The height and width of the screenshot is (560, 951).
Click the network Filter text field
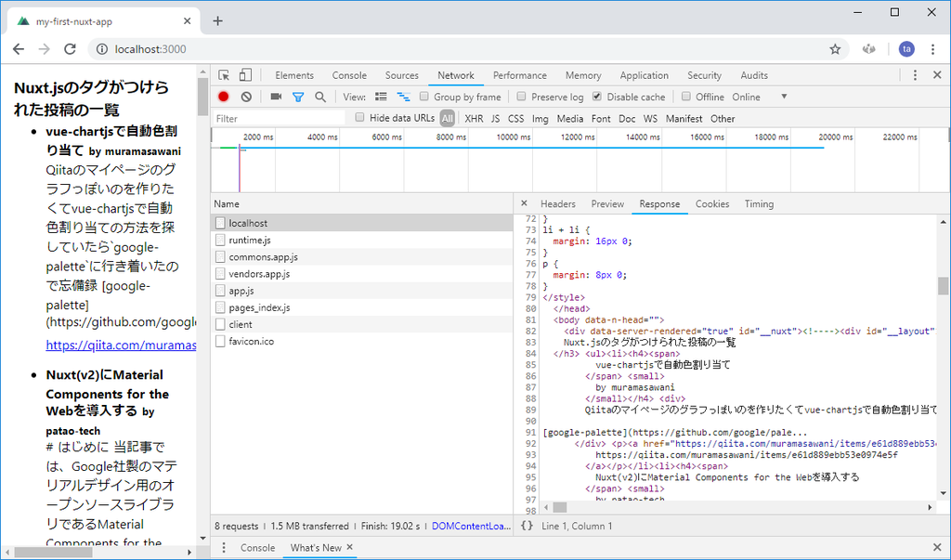(280, 118)
